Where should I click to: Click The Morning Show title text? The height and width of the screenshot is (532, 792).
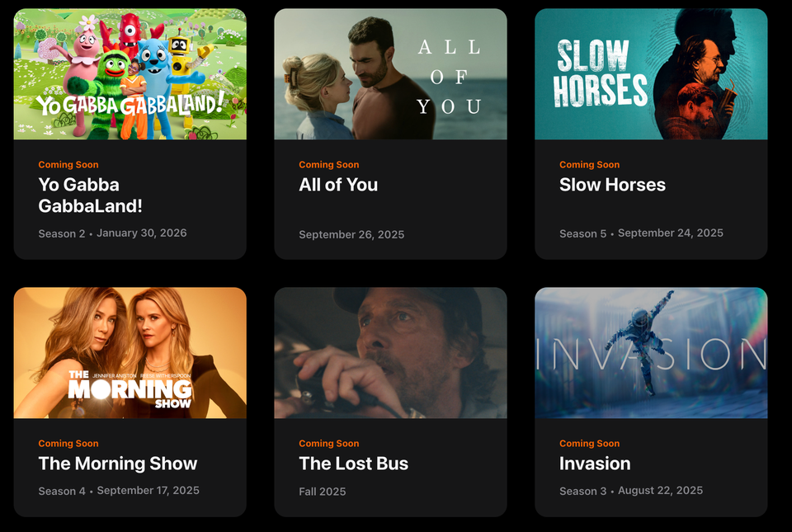(118, 464)
